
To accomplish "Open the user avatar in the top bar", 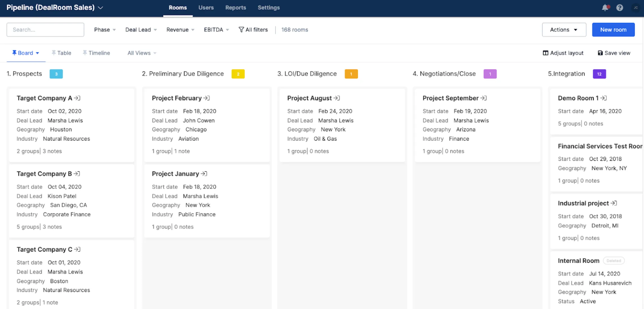I will click(x=636, y=8).
